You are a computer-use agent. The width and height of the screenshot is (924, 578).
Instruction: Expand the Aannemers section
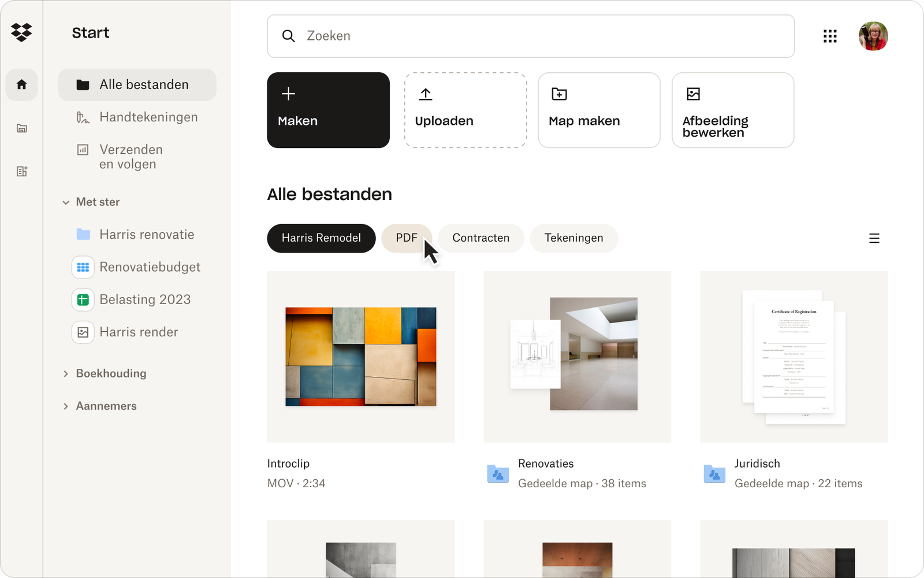click(66, 406)
